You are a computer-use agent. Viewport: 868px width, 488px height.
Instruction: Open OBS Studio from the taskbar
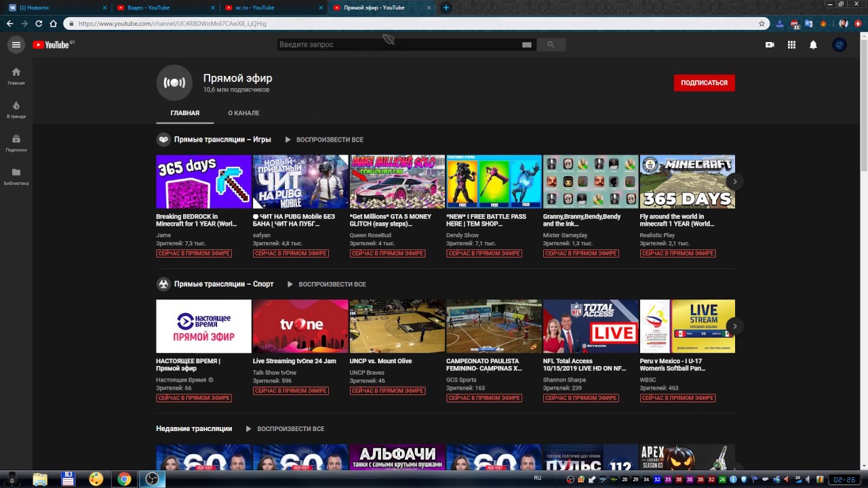click(153, 479)
